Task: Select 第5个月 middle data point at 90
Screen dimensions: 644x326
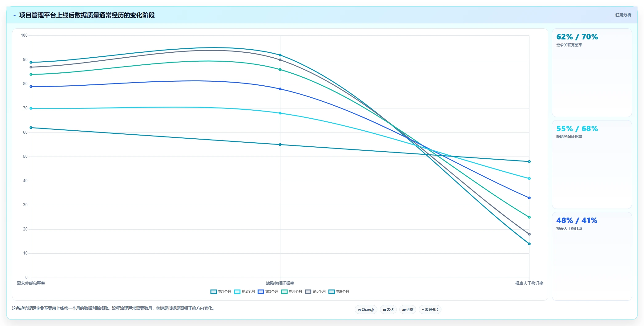Action: pyautogui.click(x=280, y=60)
